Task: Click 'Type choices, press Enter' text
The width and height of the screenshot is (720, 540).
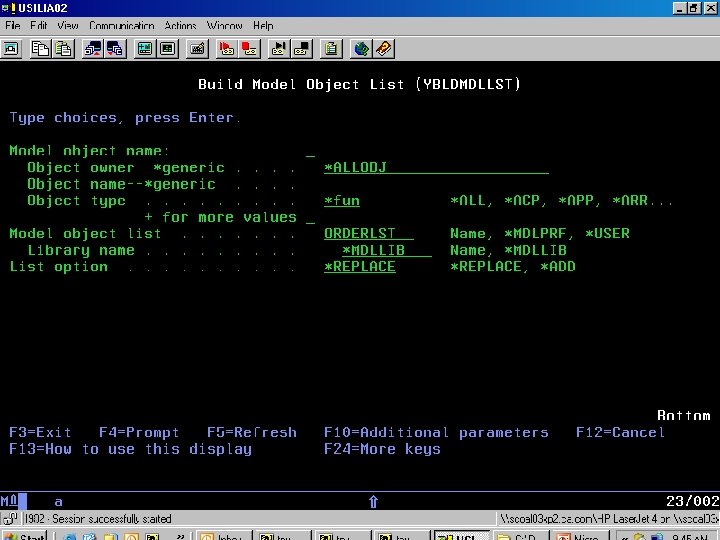Action: (x=125, y=118)
